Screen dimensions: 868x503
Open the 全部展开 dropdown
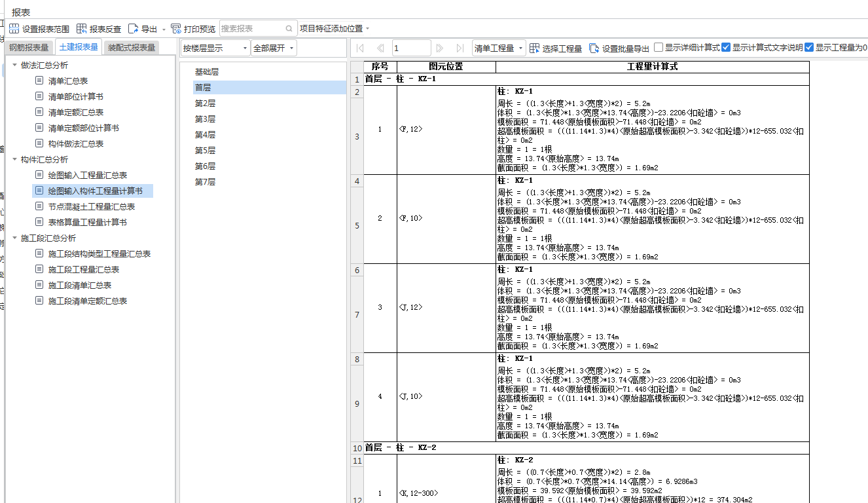pos(274,48)
